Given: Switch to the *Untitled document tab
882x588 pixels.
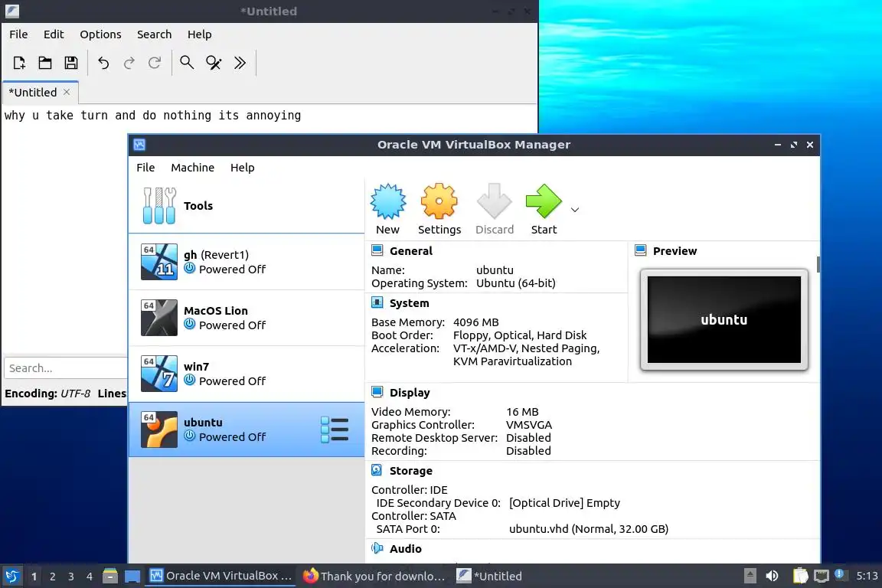Looking at the screenshot, I should 33,93.
